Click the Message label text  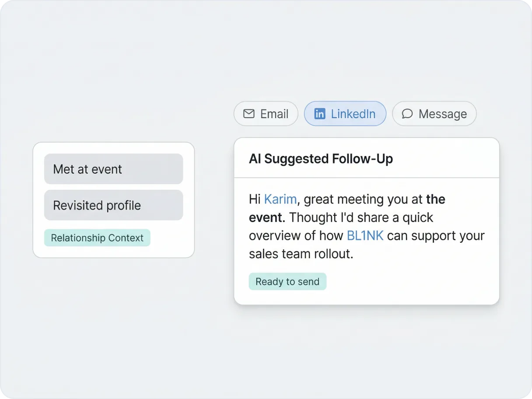tap(443, 114)
